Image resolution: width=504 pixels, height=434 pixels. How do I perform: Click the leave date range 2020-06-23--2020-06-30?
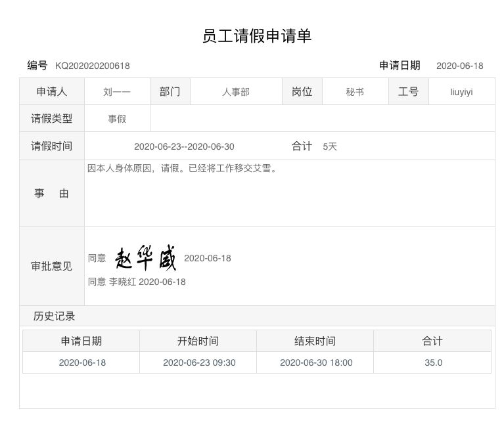click(184, 146)
